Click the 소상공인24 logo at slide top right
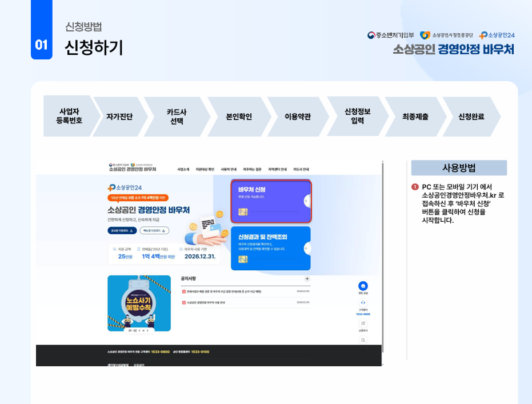 (497, 35)
